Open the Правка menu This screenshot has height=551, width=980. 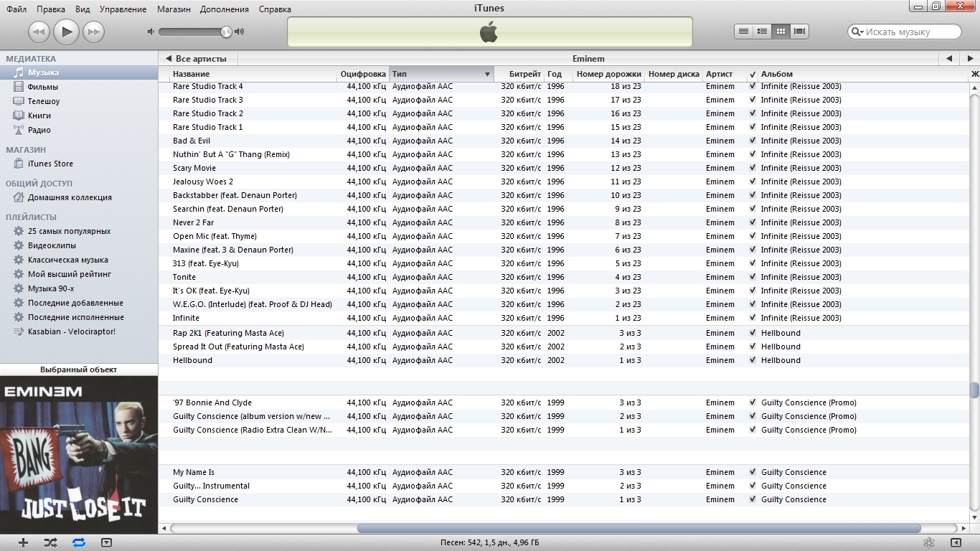pyautogui.click(x=51, y=9)
